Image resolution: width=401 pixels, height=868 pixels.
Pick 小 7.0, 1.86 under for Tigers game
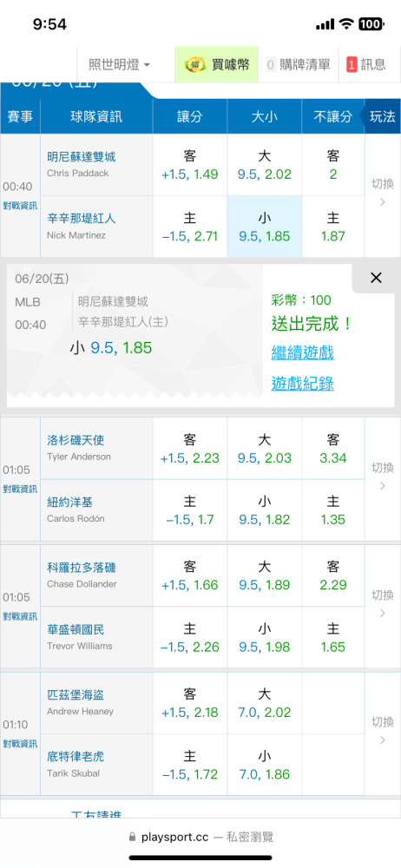pos(265,765)
